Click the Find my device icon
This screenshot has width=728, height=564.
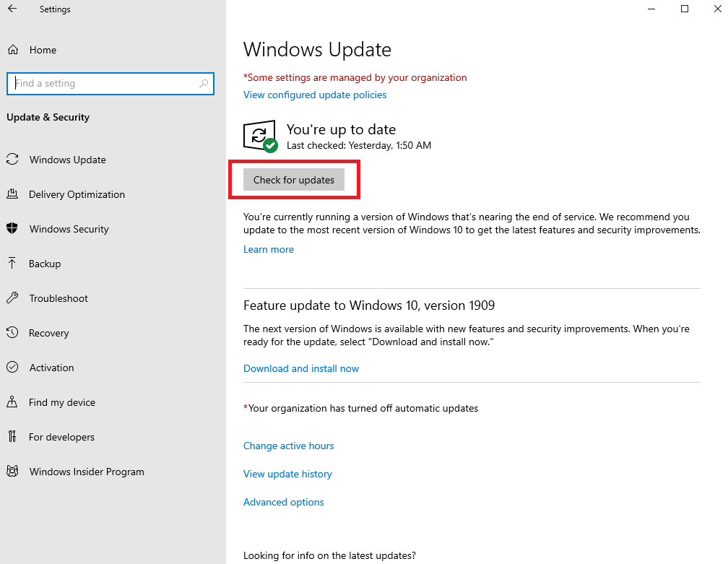12,402
